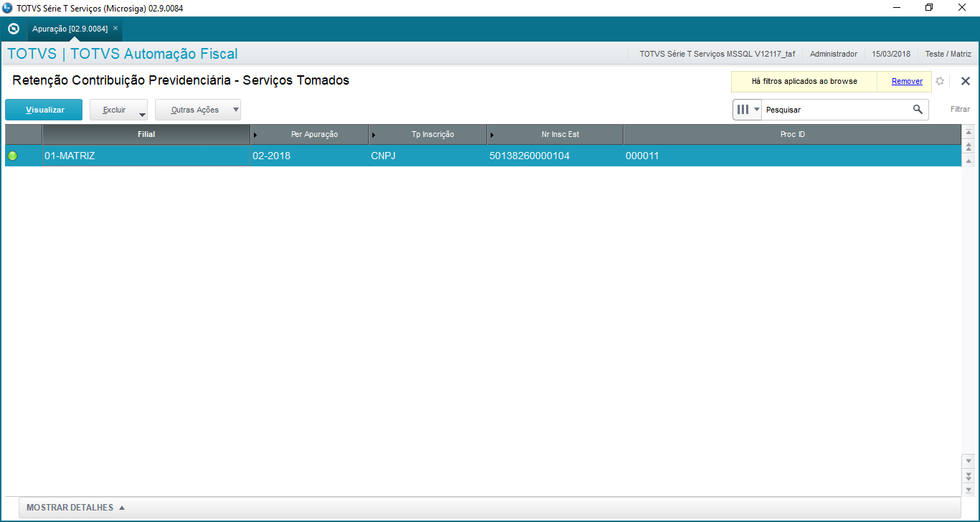The height and width of the screenshot is (522, 980).
Task: Switch to the Apuração [02.9.0084] tab
Action: [70, 29]
